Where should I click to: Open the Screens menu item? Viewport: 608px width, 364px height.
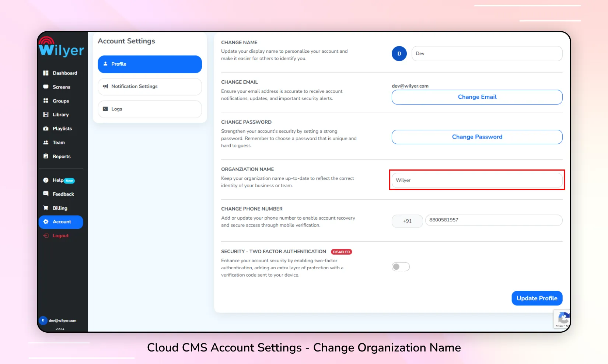pos(61,87)
